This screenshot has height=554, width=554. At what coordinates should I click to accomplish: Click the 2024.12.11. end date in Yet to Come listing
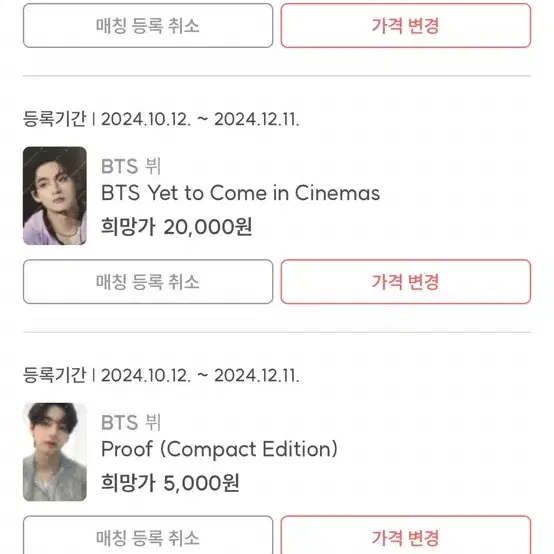coord(257,119)
